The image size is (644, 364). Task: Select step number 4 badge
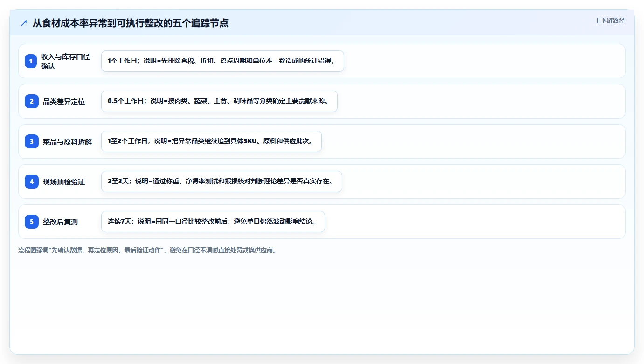click(32, 182)
